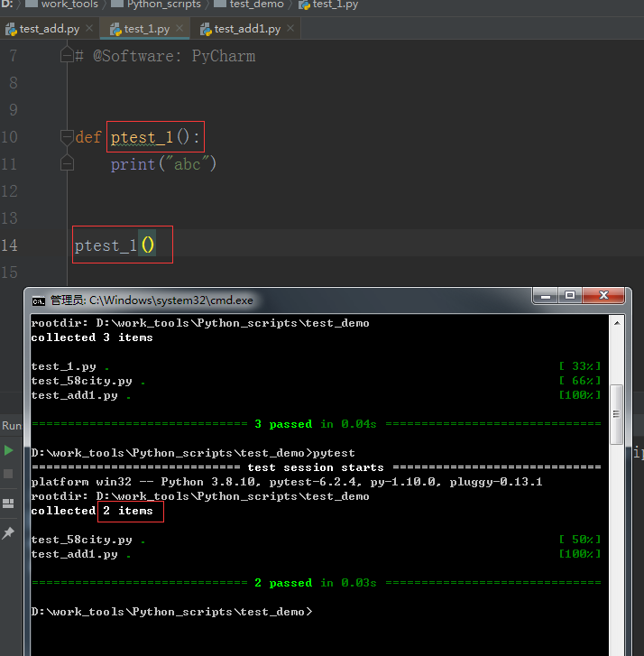This screenshot has width=644, height=656.
Task: Click the "def" keyword on line 10
Action: [x=88, y=137]
